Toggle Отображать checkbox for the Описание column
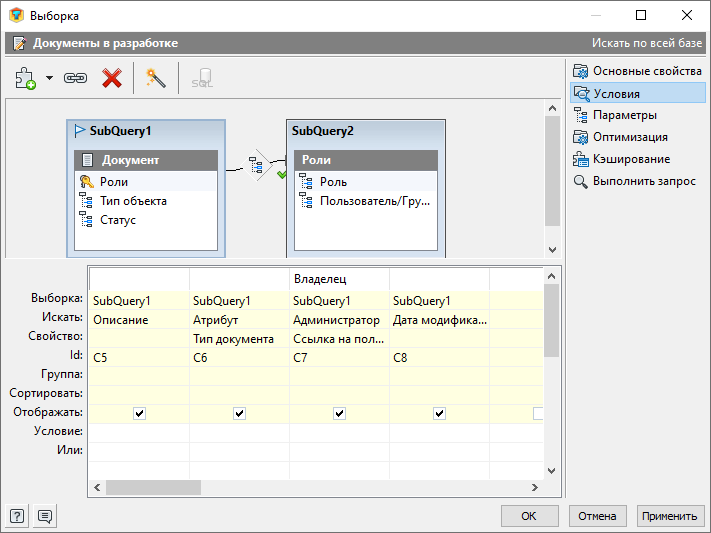Image resolution: width=711 pixels, height=533 pixels. pyautogui.click(x=139, y=413)
